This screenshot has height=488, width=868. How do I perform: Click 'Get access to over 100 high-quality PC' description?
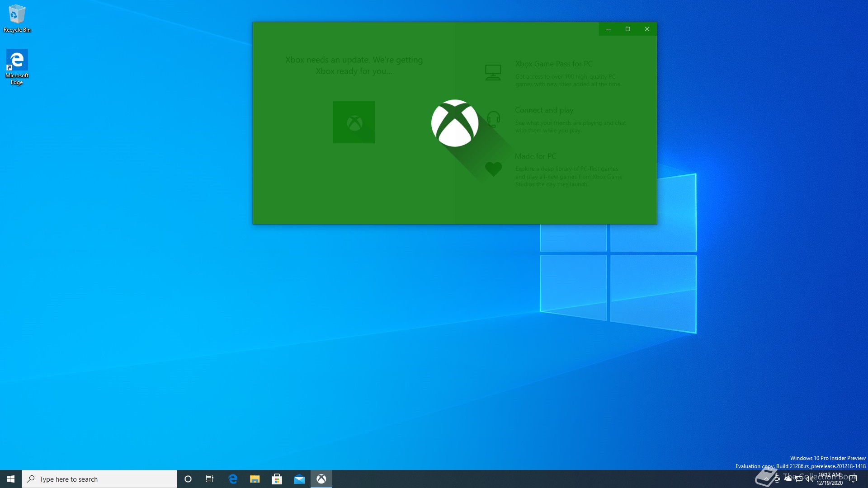(568, 80)
